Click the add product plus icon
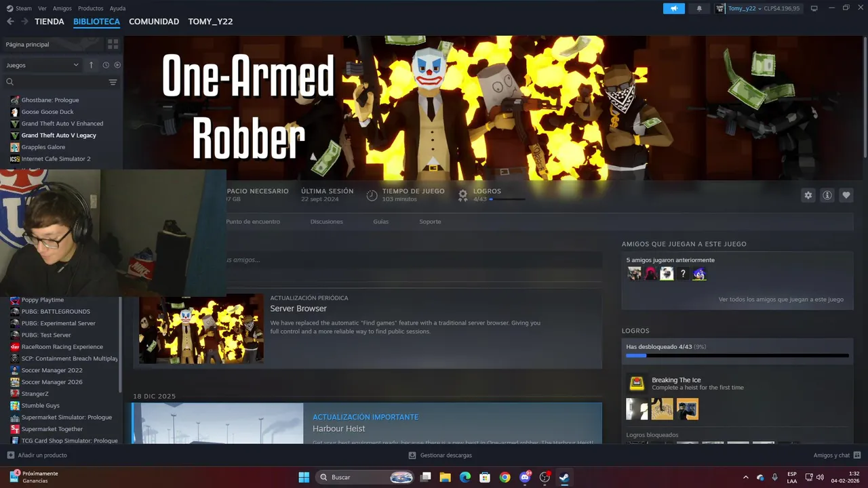This screenshot has width=868, height=488. pos(10,455)
